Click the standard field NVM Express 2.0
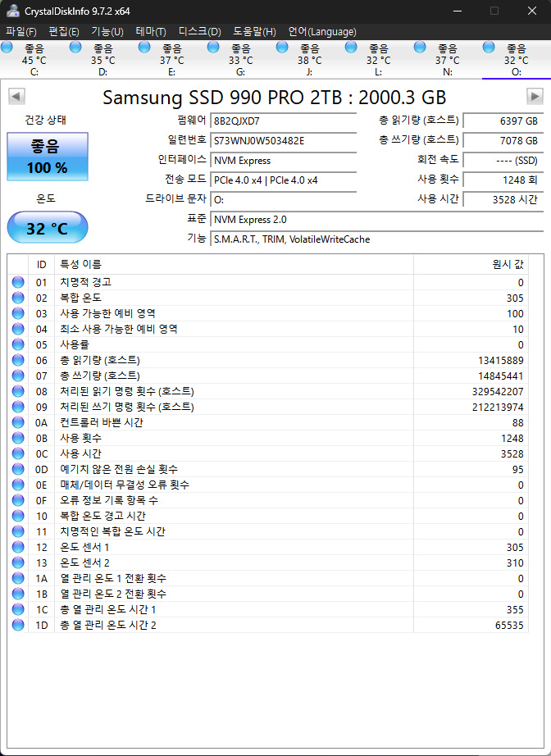 pyautogui.click(x=377, y=220)
